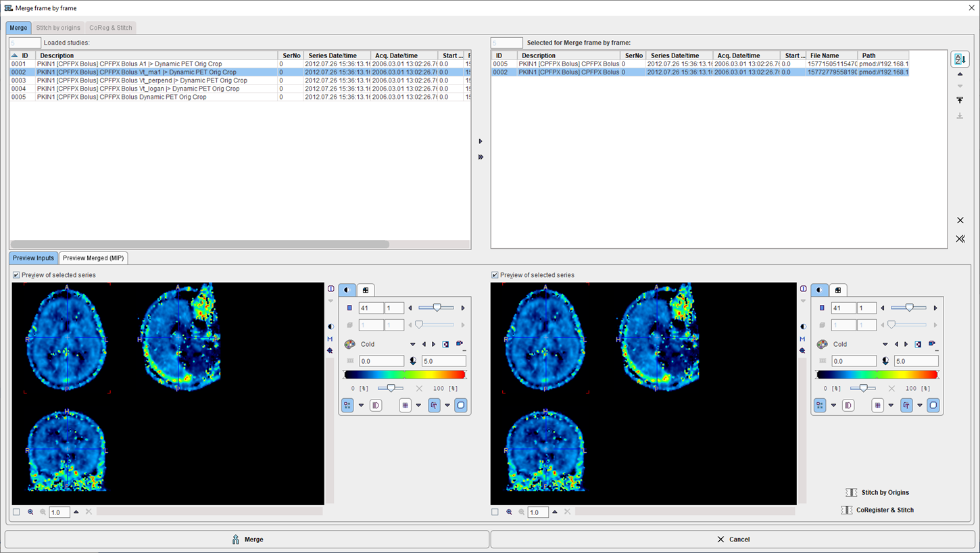The image size is (980, 553).
Task: Open the Cold color table dropdown in the right panel
Action: (x=885, y=344)
